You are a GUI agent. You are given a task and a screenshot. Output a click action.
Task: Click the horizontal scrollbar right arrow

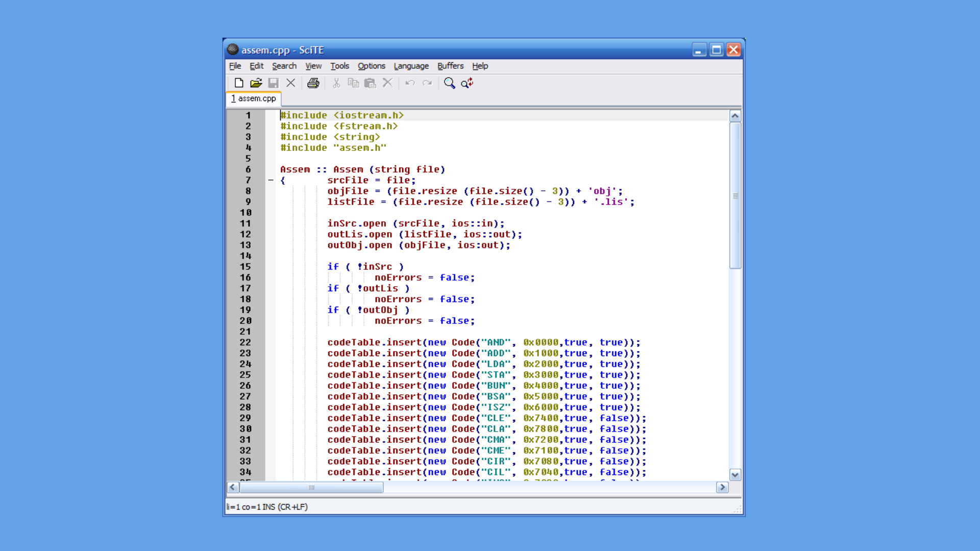tap(722, 487)
